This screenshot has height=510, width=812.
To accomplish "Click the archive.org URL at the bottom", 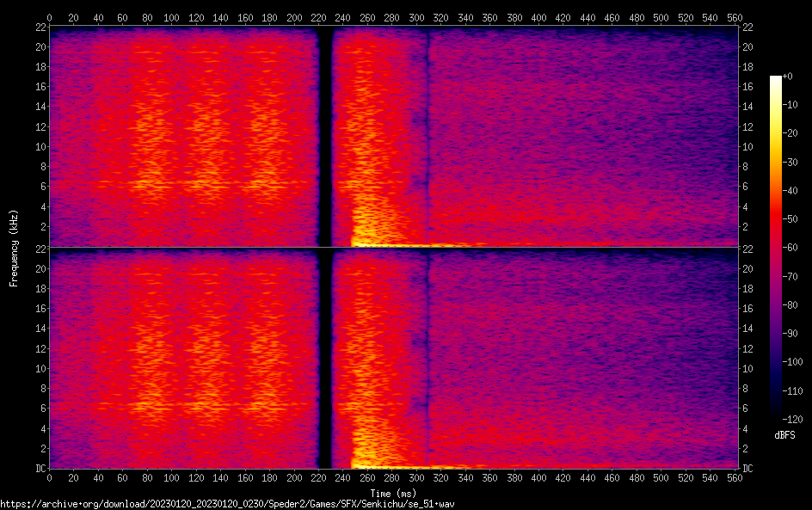I will tap(227, 503).
